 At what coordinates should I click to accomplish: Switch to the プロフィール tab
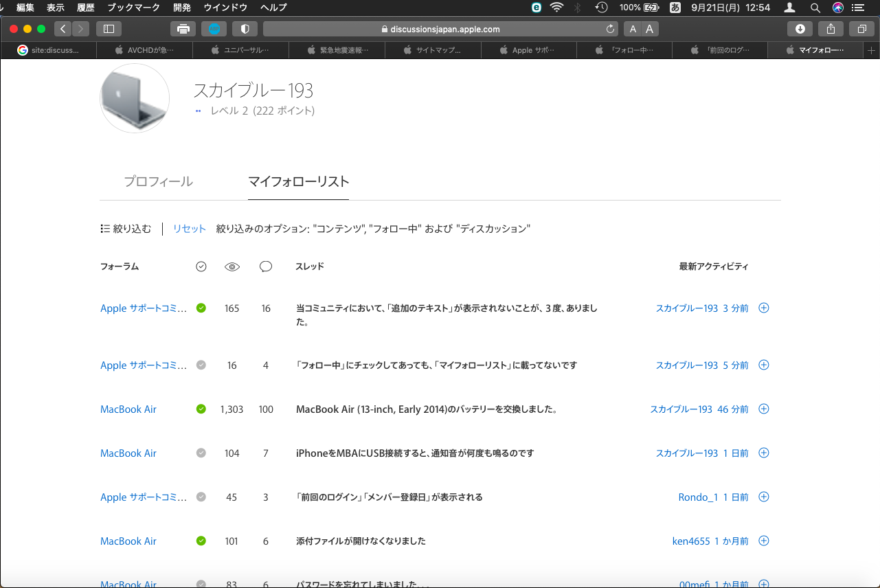coord(158,182)
